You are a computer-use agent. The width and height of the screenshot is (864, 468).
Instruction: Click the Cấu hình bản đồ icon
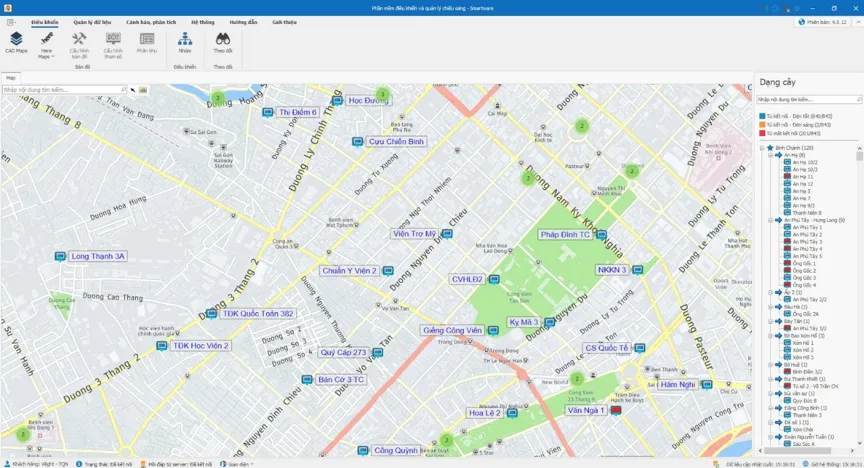tap(80, 42)
